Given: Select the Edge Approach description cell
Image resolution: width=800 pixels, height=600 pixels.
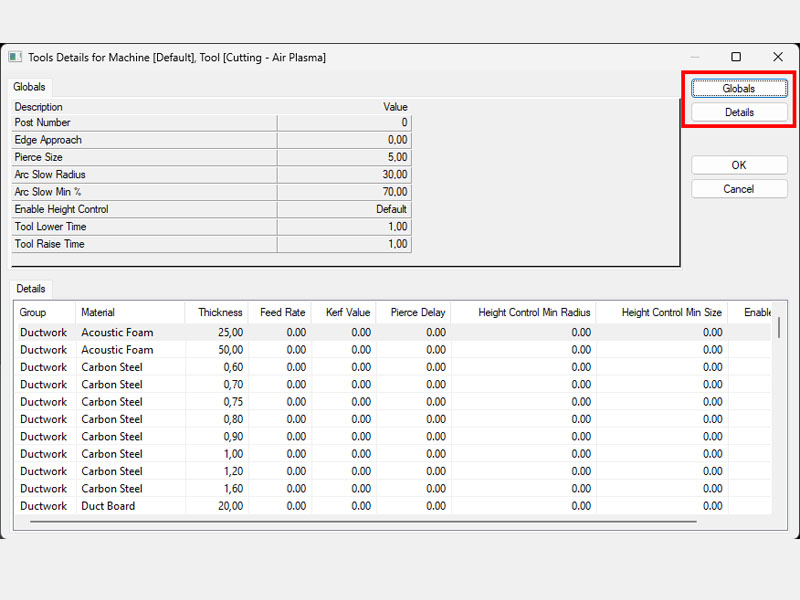Looking at the screenshot, I should tap(144, 140).
